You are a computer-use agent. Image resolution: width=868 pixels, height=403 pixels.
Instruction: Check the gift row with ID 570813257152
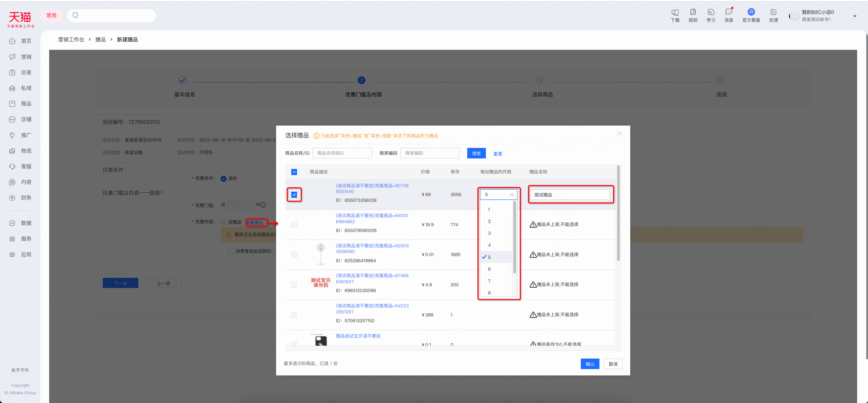(x=294, y=315)
